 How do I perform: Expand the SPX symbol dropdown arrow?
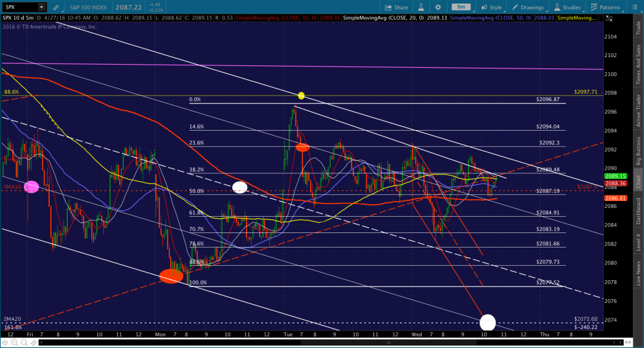point(42,8)
